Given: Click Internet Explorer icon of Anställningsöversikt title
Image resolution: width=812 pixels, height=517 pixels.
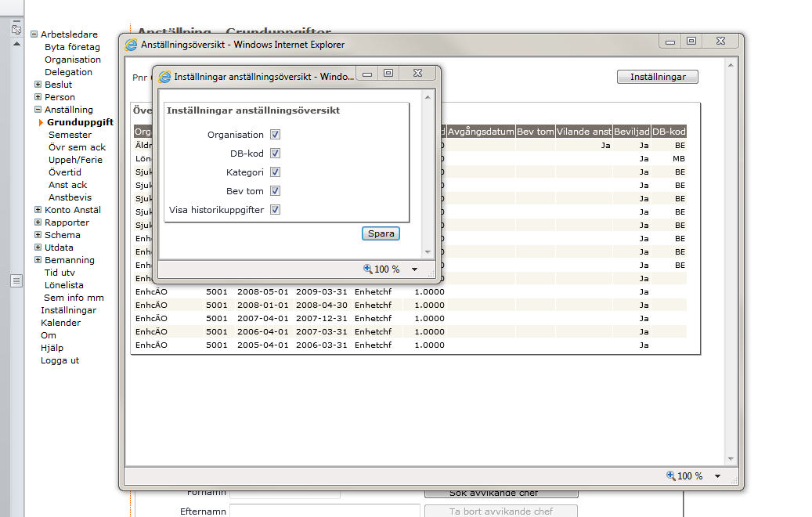Looking at the screenshot, I should (x=132, y=45).
